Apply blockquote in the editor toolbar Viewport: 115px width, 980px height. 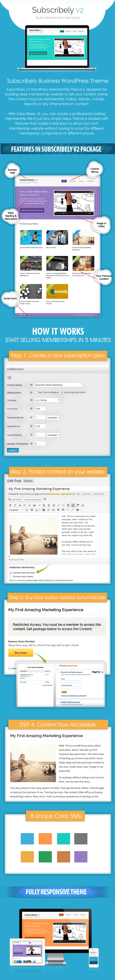34,505
